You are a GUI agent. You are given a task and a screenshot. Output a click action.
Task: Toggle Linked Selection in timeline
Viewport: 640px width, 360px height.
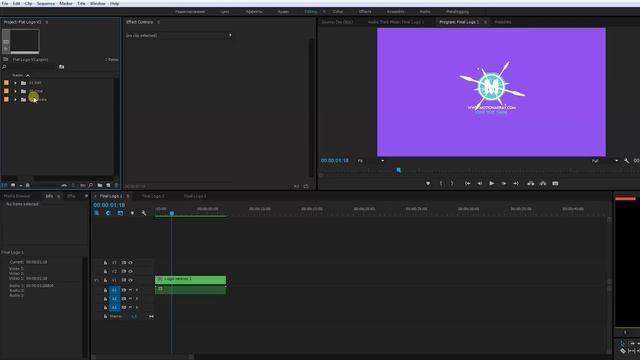click(120, 213)
